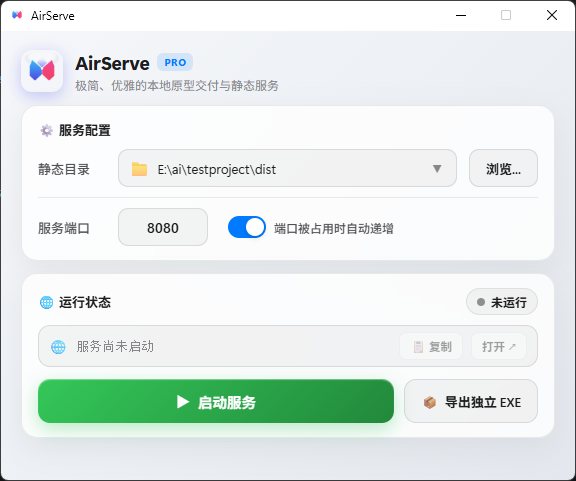
Task: Click the 静态目录 label
Action: coord(64,169)
